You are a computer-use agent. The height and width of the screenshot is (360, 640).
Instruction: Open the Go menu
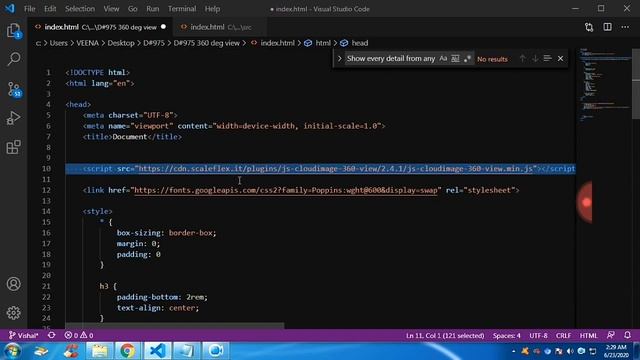132,9
